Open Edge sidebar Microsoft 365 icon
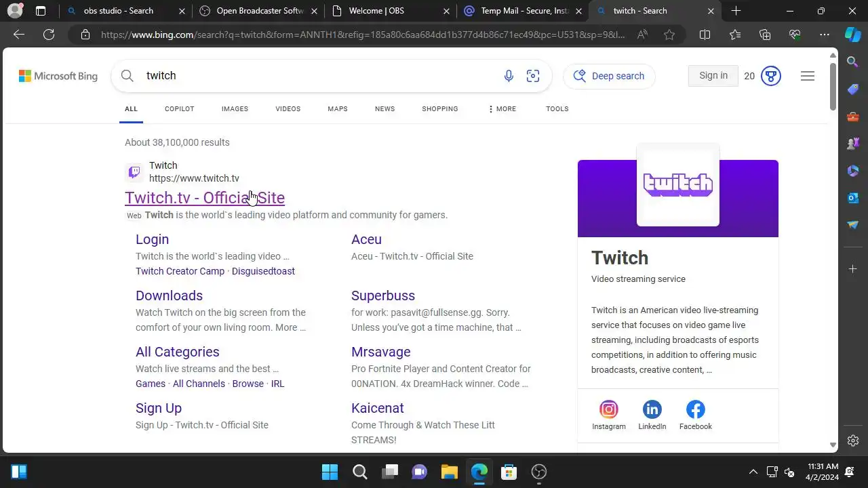Image resolution: width=868 pixels, height=488 pixels. pos(853,171)
